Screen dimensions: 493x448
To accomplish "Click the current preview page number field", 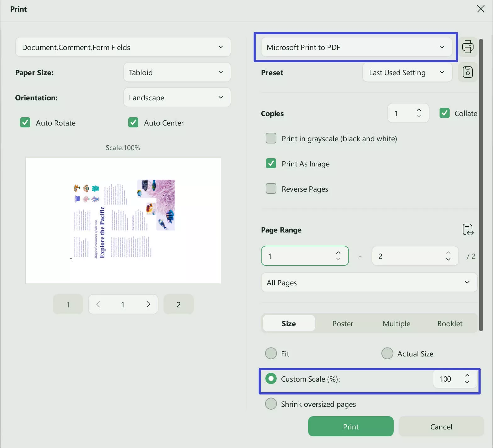I will [123, 304].
